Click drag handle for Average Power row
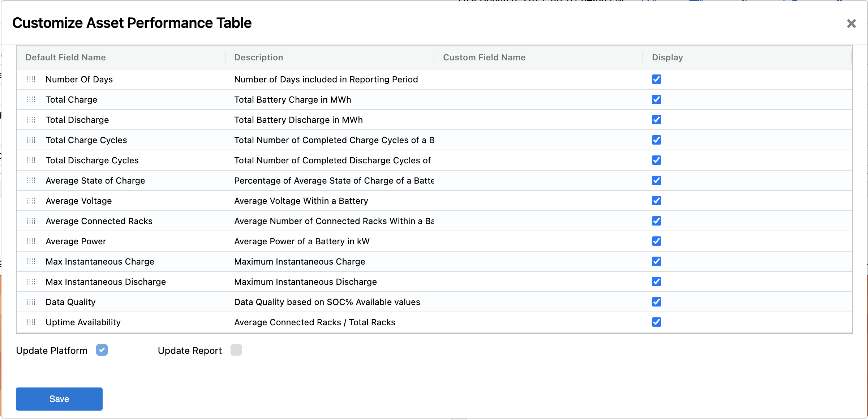Viewport: 868px width, 420px height. (31, 241)
